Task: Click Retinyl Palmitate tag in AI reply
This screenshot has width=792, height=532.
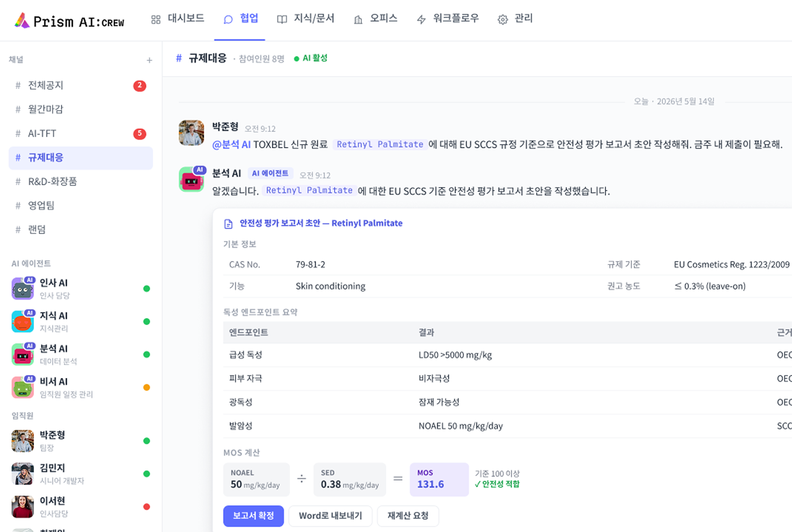Action: [x=309, y=191]
